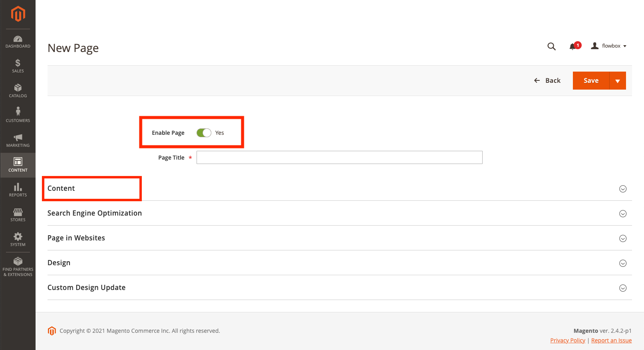Open the Catalog menu

pos(18,91)
